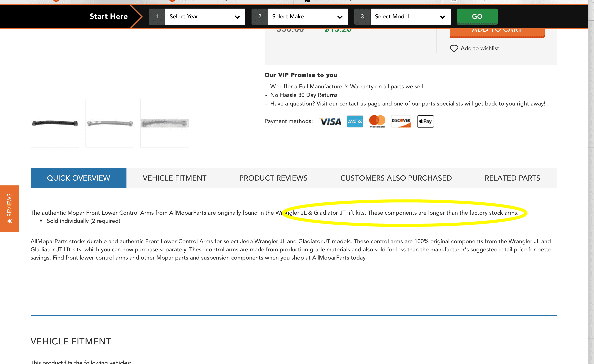
Task: Click the green GO button
Action: 477,16
